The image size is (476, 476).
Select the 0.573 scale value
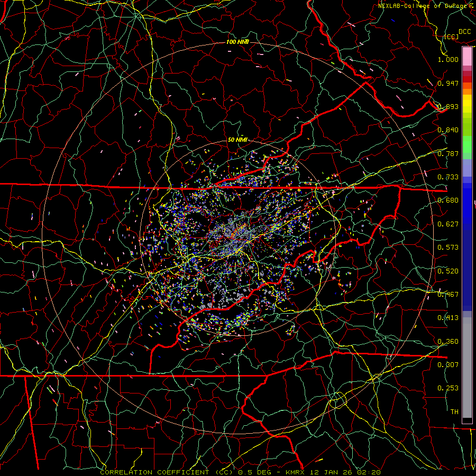coord(448,248)
